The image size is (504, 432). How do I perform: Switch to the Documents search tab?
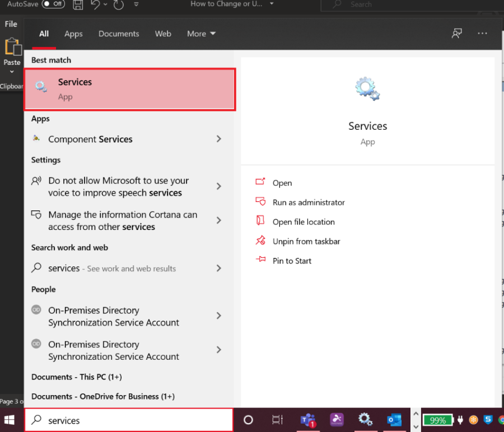tap(119, 34)
